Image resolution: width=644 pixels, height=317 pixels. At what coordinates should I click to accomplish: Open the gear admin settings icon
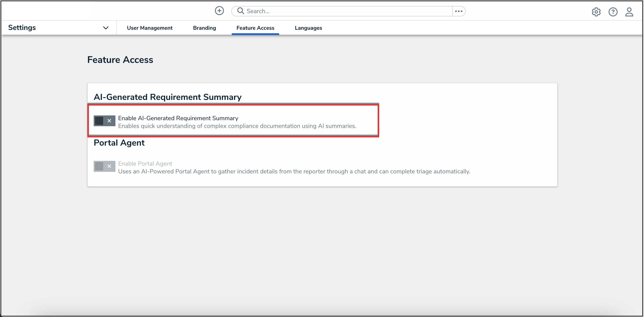pos(596,12)
